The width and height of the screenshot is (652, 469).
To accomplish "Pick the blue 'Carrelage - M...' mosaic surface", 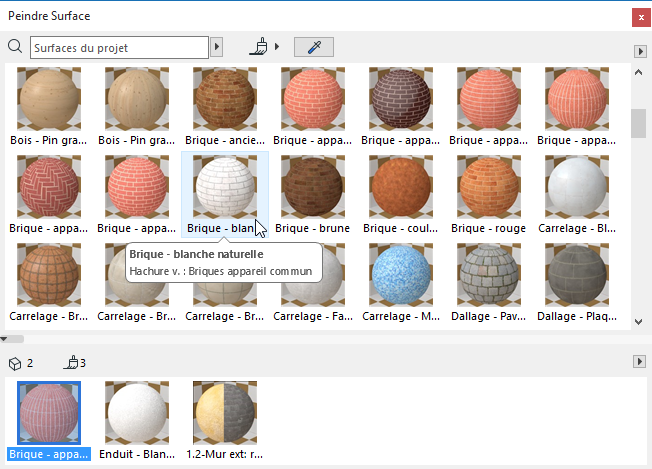I will click(400, 275).
